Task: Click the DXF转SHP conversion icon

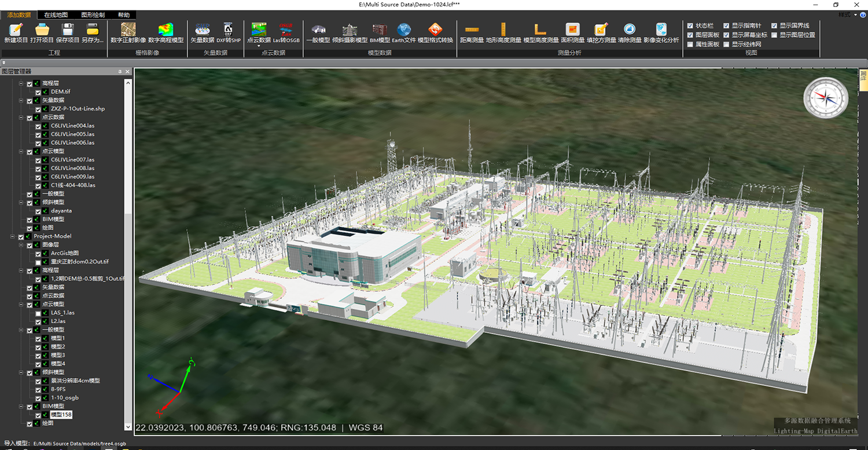Action: pos(228,30)
